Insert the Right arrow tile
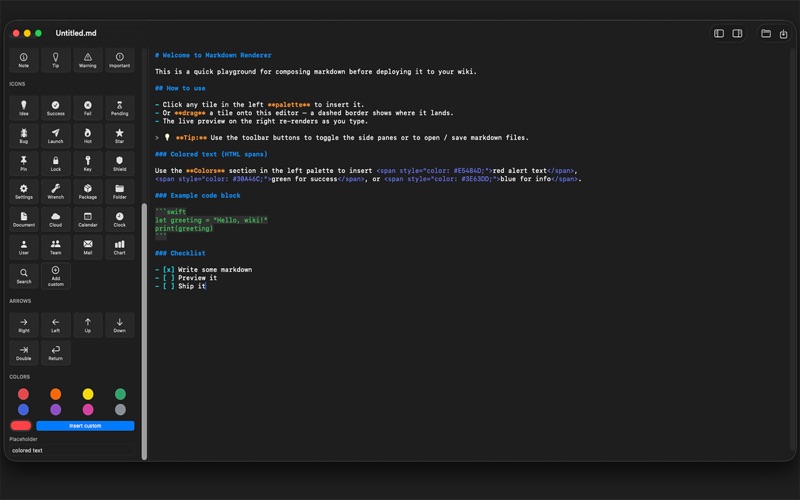The width and height of the screenshot is (800, 500). click(23, 325)
